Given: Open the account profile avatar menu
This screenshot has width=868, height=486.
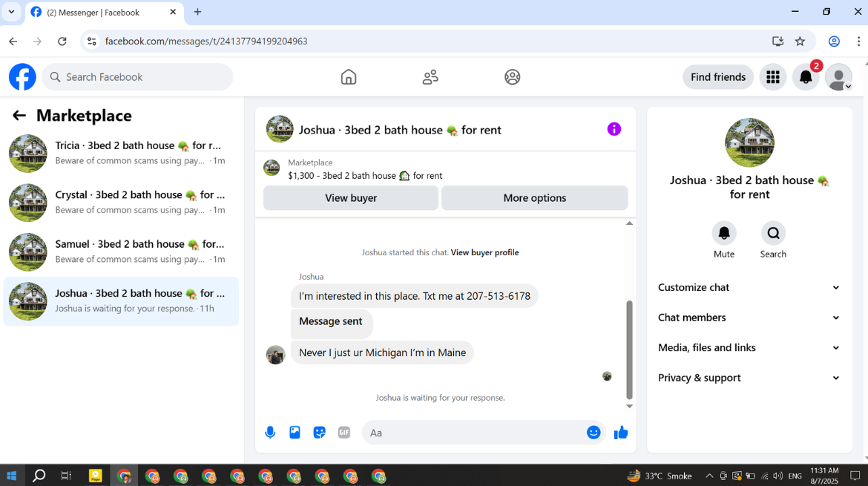Looking at the screenshot, I should tap(838, 77).
